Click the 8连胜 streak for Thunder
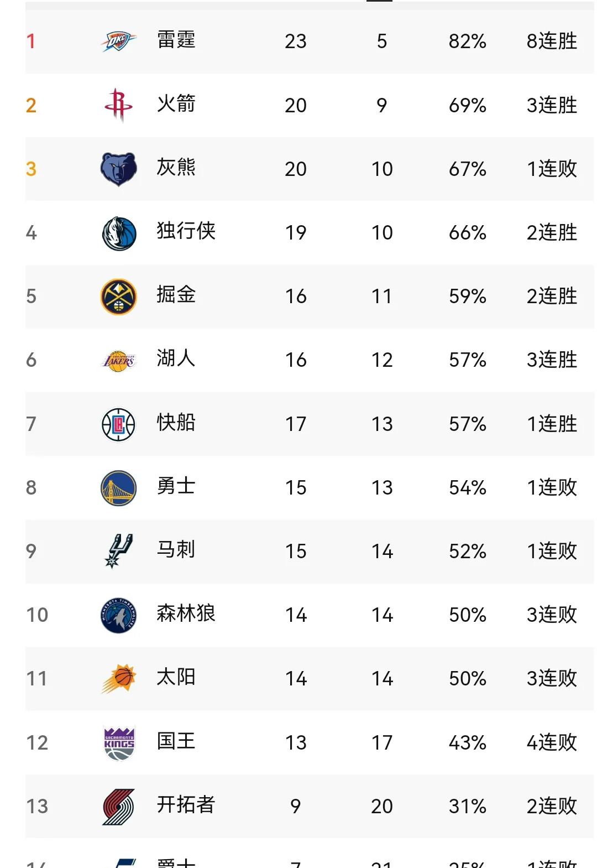597x868 pixels. [551, 41]
